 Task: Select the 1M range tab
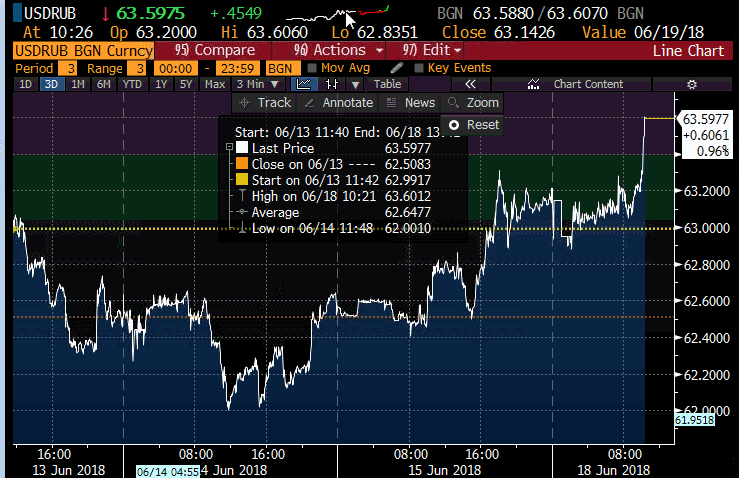(78, 84)
